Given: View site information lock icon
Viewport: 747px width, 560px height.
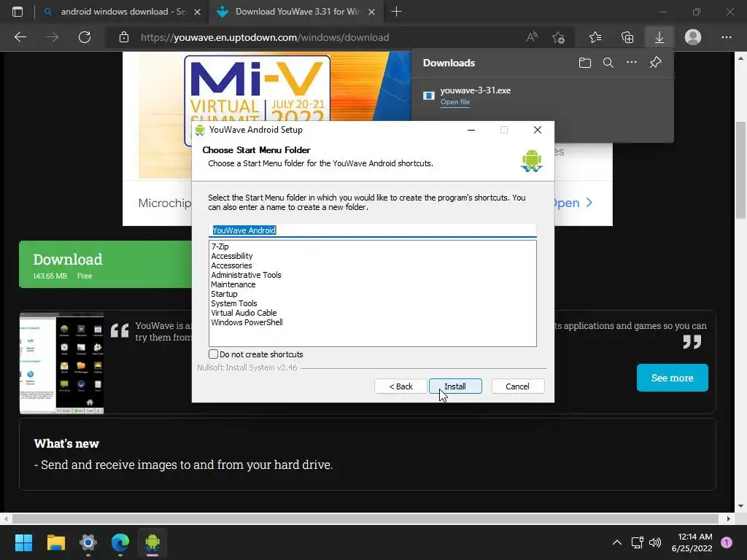Looking at the screenshot, I should [x=124, y=37].
